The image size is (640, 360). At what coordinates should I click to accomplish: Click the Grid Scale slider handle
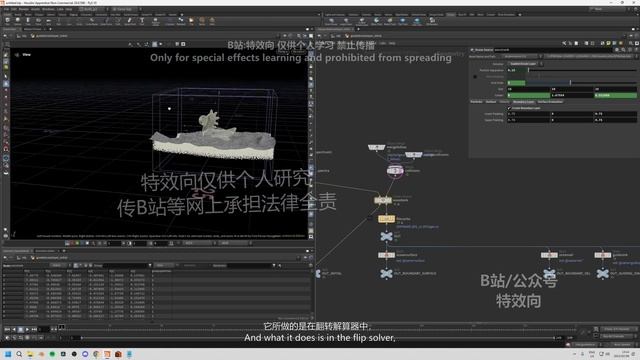570,82
